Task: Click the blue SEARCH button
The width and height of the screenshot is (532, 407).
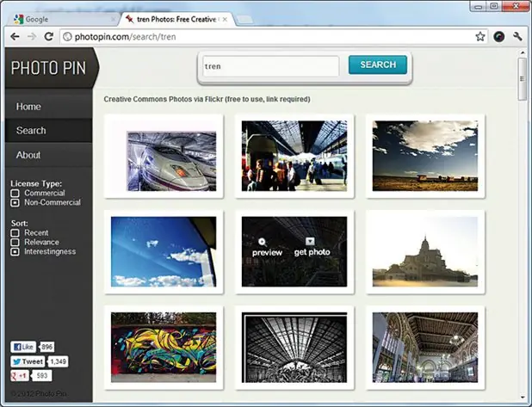Action: pos(378,65)
